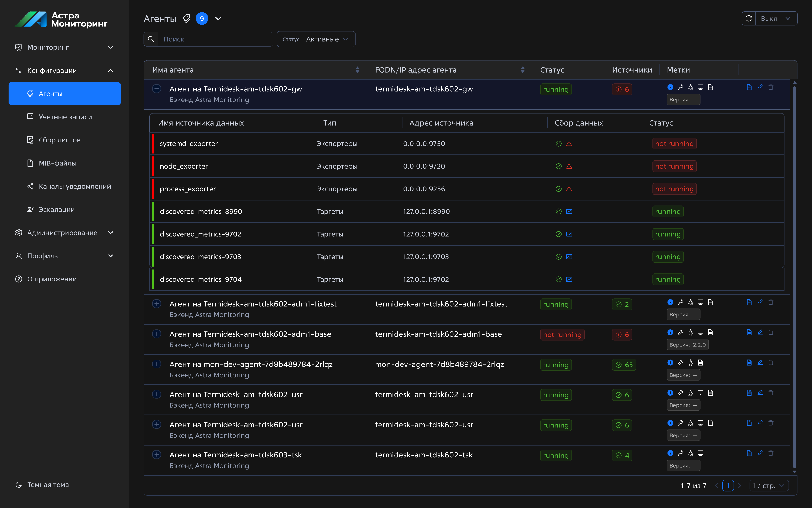Screen dimensions: 812x508
Task: Expand the adm1-fixtest agent row
Action: click(x=157, y=304)
